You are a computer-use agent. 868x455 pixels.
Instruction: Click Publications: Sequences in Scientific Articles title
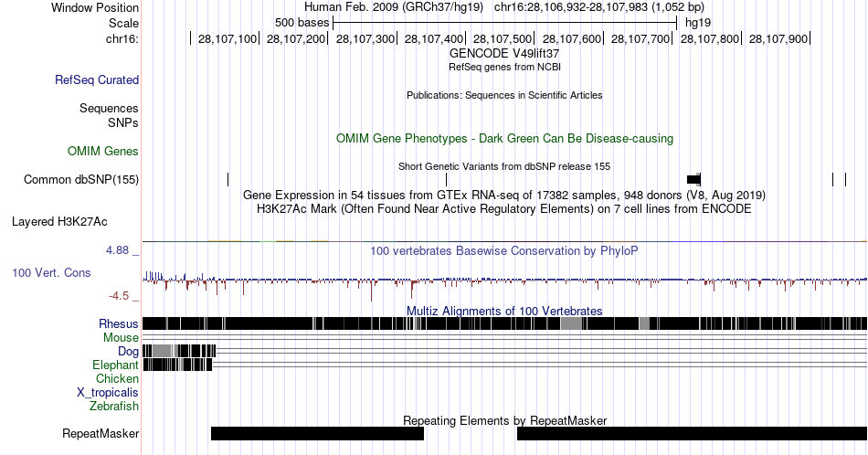tap(504, 95)
